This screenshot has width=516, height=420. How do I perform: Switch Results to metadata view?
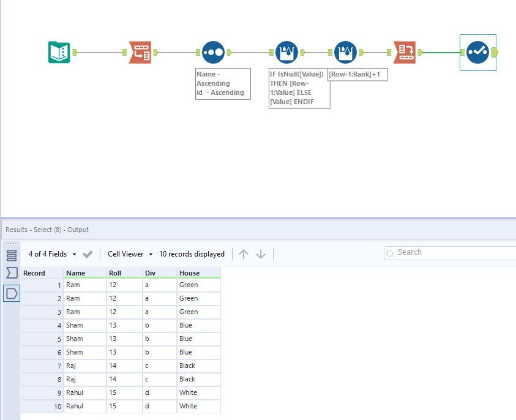pyautogui.click(x=12, y=273)
